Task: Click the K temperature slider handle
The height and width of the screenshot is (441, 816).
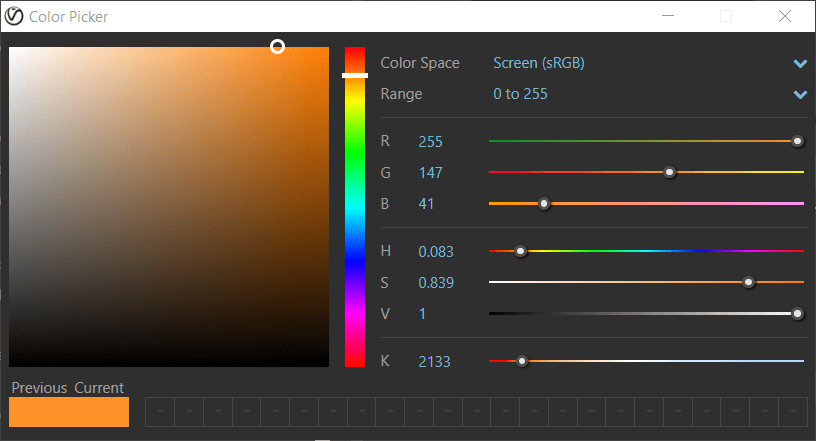Action: click(521, 361)
